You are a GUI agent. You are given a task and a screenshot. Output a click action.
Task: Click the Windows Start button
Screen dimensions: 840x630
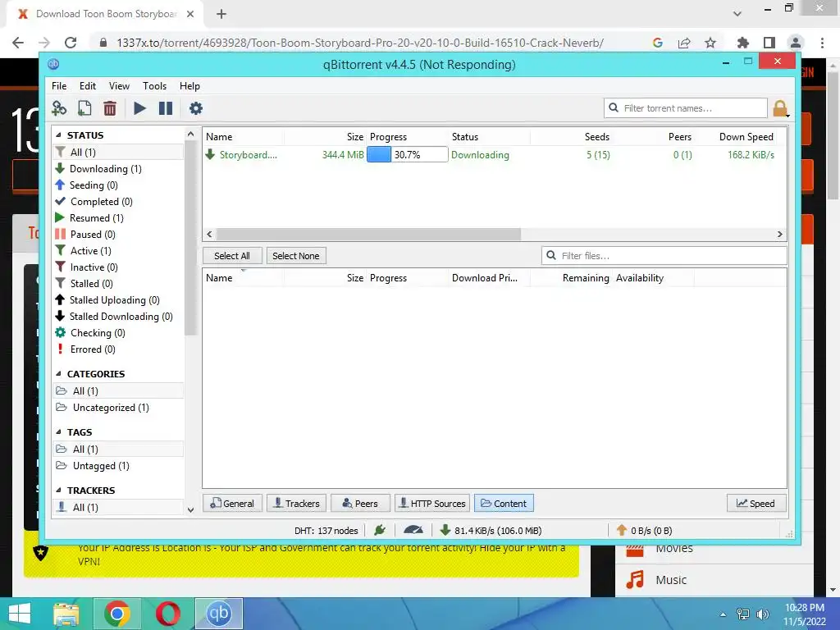pos(20,614)
